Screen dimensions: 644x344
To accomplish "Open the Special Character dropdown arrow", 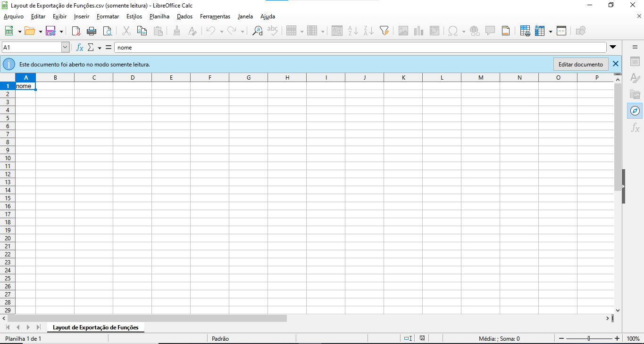I will (x=464, y=32).
